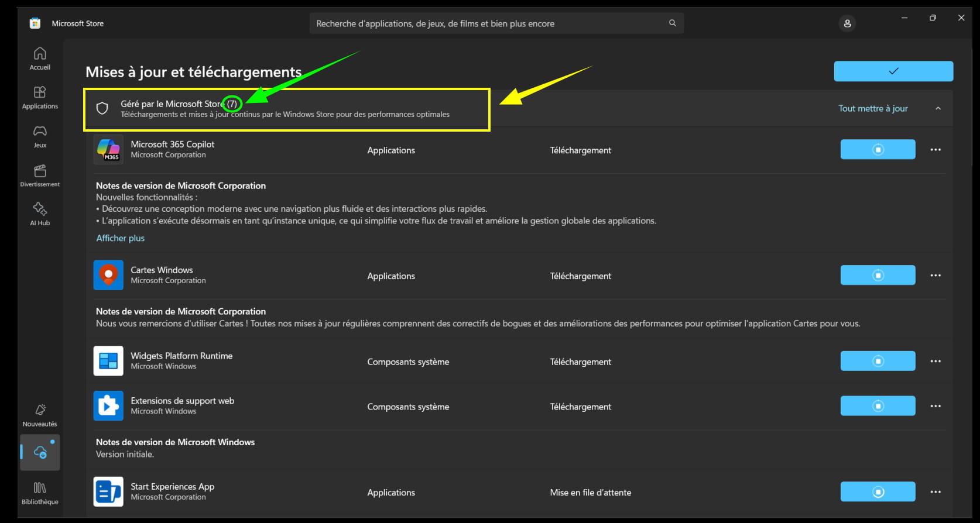Click the search magnifier icon
Viewport: 980px width, 523px height.
click(x=672, y=23)
